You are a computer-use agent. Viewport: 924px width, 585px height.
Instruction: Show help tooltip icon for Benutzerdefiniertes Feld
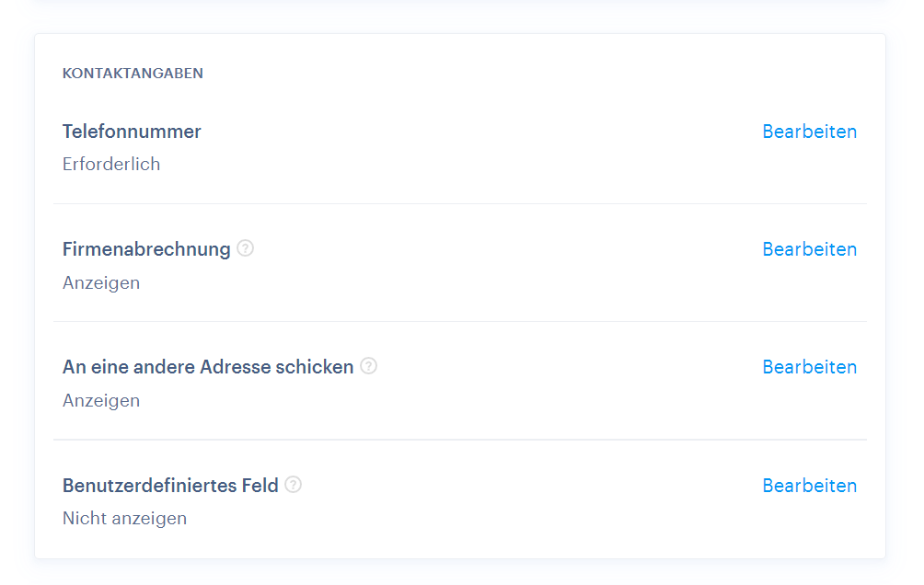[293, 484]
